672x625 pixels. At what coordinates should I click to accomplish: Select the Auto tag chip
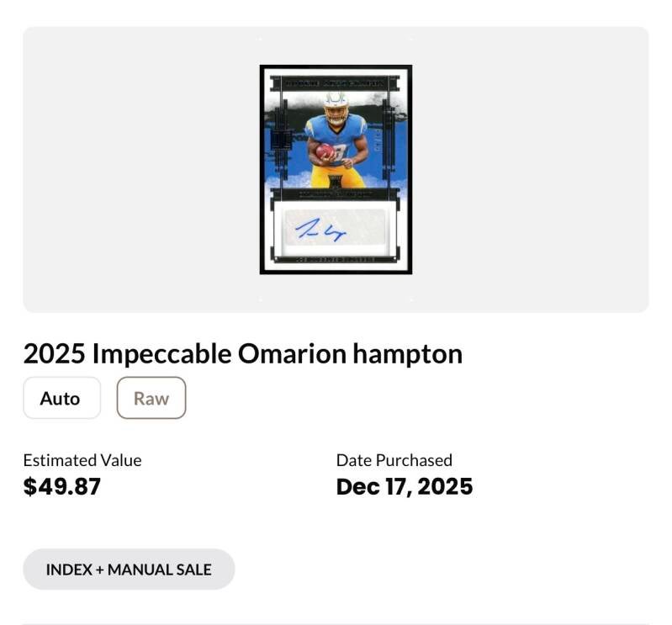(x=61, y=398)
